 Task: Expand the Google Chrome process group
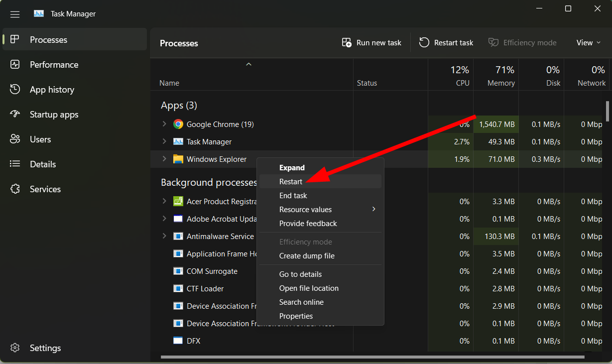[x=164, y=124]
